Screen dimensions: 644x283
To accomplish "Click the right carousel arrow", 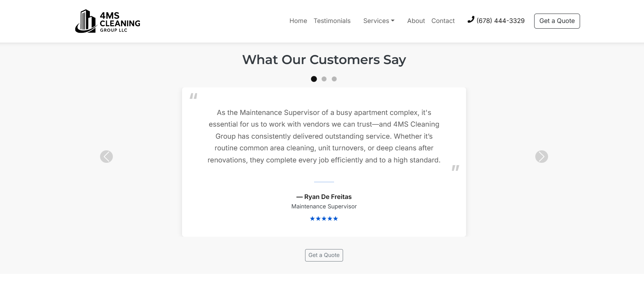I will click(541, 156).
